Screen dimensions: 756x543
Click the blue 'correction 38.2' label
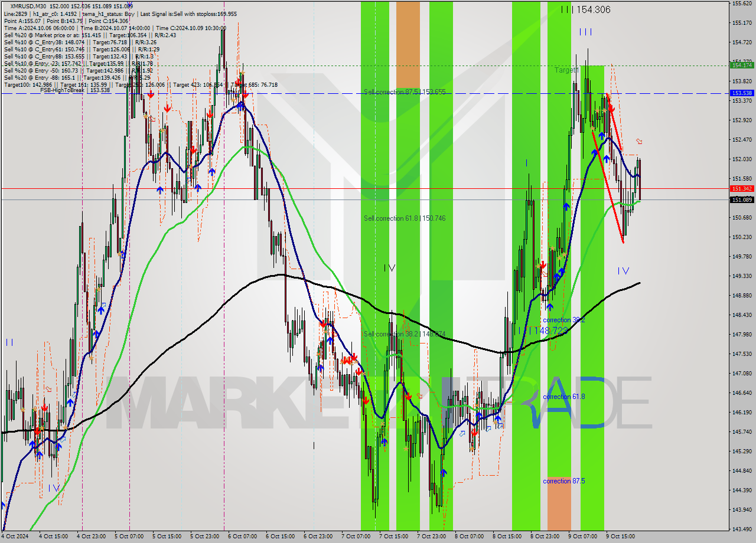pos(564,320)
